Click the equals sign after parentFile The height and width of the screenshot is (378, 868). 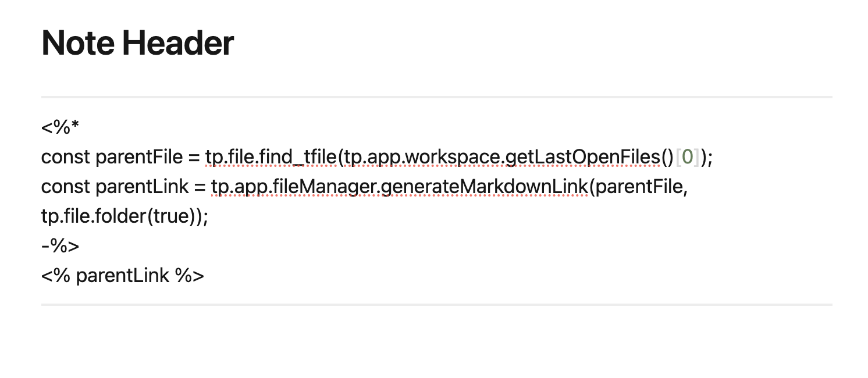(x=193, y=157)
